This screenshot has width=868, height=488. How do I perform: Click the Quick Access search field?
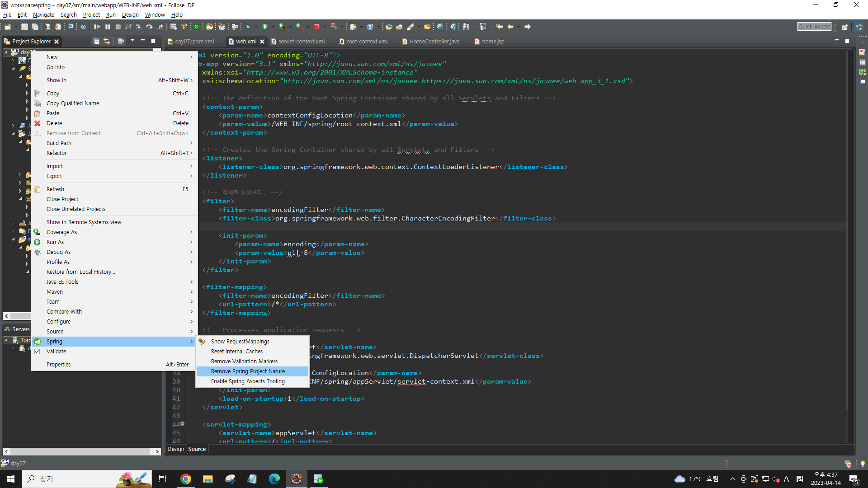814,27
